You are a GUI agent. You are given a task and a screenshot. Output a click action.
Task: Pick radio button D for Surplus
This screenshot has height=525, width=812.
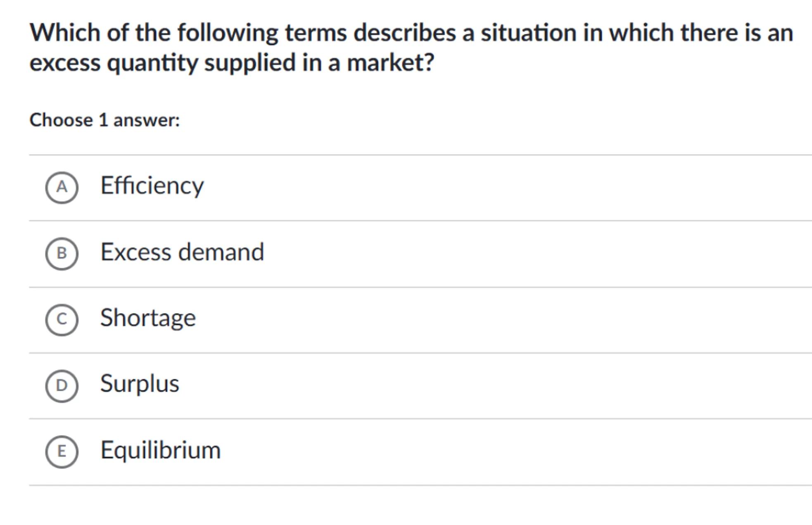pyautogui.click(x=62, y=386)
